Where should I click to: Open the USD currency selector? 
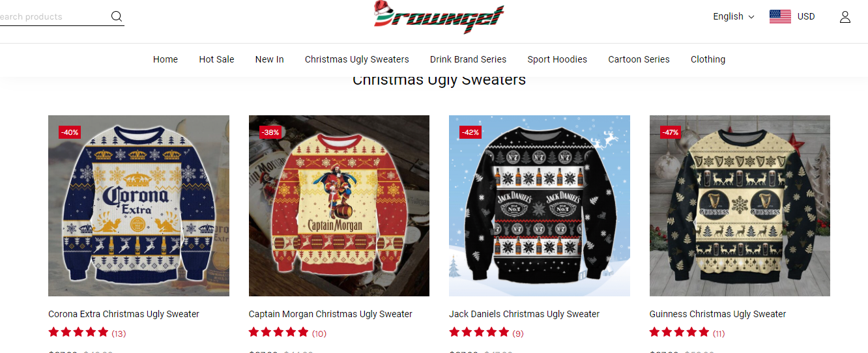coord(806,16)
